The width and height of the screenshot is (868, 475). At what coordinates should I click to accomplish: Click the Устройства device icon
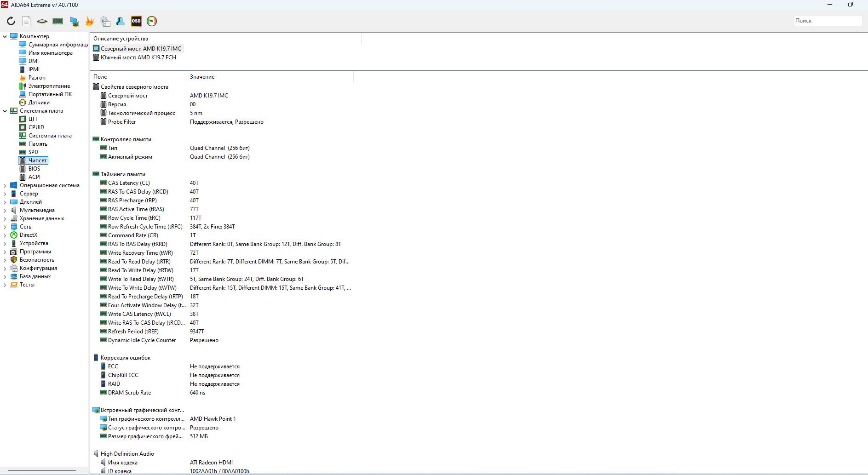pos(14,243)
